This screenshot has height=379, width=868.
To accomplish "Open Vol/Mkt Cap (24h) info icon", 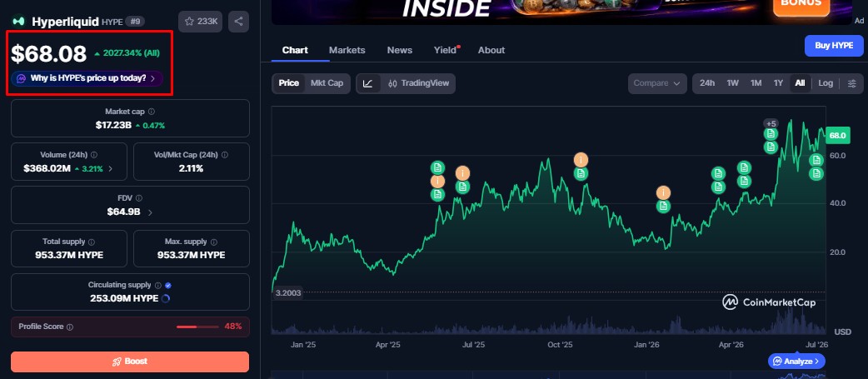I will tap(225, 155).
